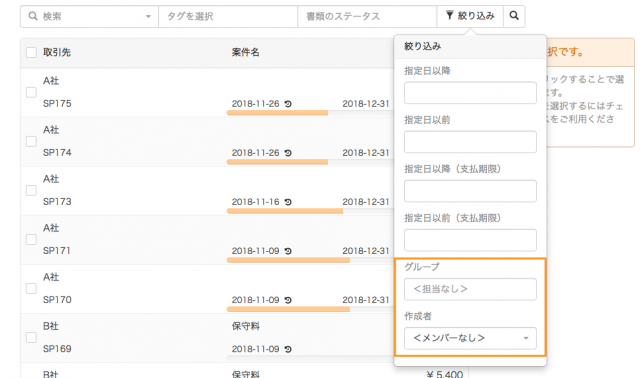640x378 pixels.
Task: Click B社 in the SP169 row
Action: coord(51,326)
